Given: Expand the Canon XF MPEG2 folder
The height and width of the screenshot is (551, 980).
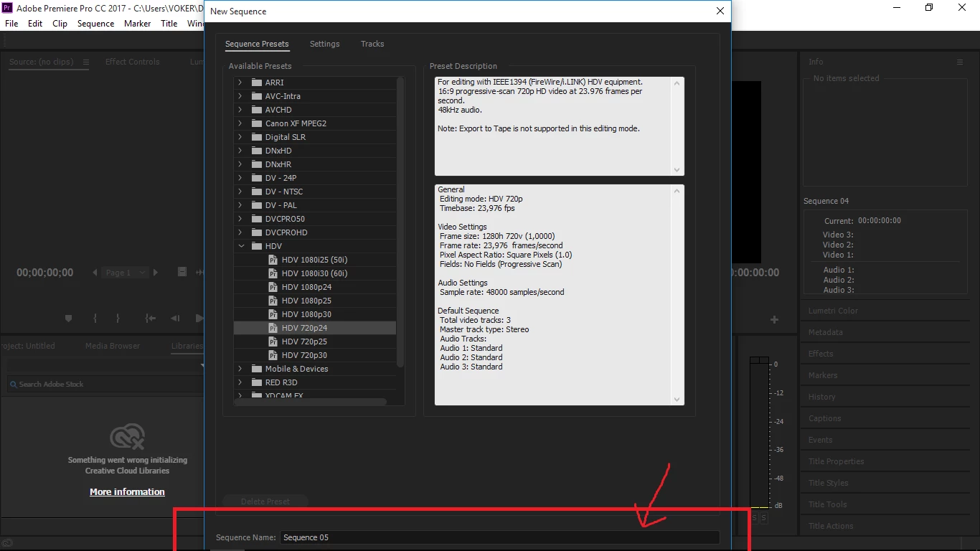Looking at the screenshot, I should coord(240,123).
